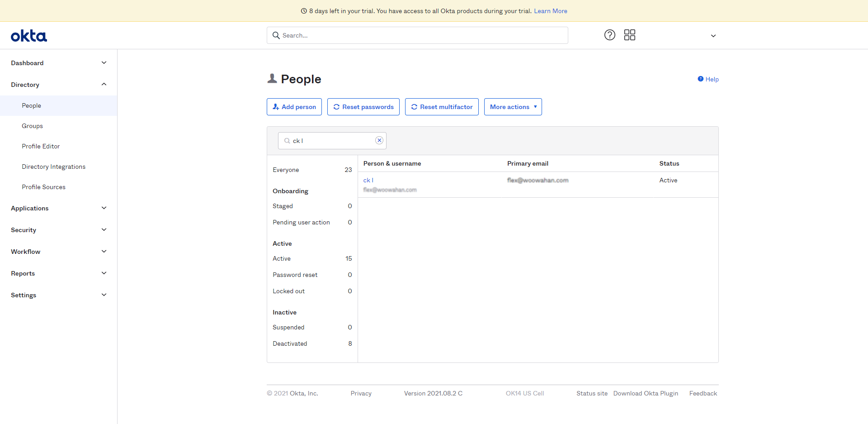Click the Person & username column header
This screenshot has width=868, height=424.
(392, 163)
